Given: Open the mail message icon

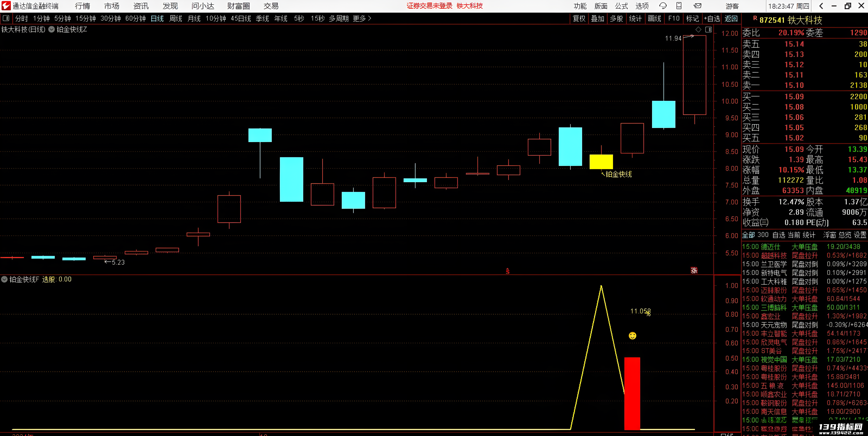Looking at the screenshot, I should 697,6.
